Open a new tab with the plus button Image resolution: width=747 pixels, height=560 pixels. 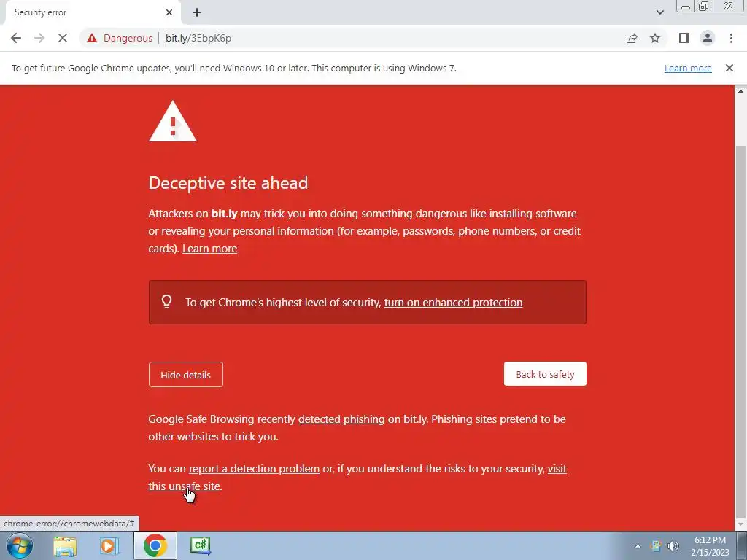pyautogui.click(x=197, y=12)
